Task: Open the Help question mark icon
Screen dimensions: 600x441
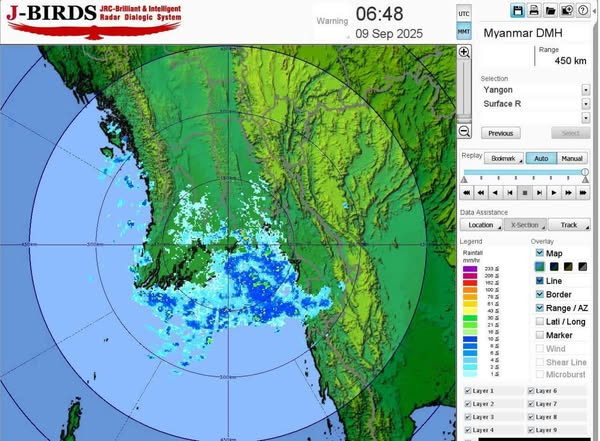Action: pyautogui.click(x=582, y=10)
